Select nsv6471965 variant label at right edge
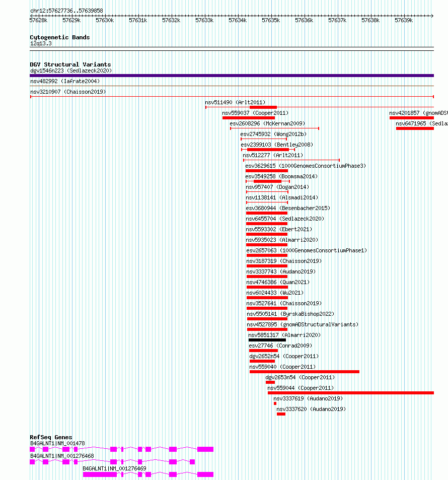The image size is (448, 480). (422, 124)
